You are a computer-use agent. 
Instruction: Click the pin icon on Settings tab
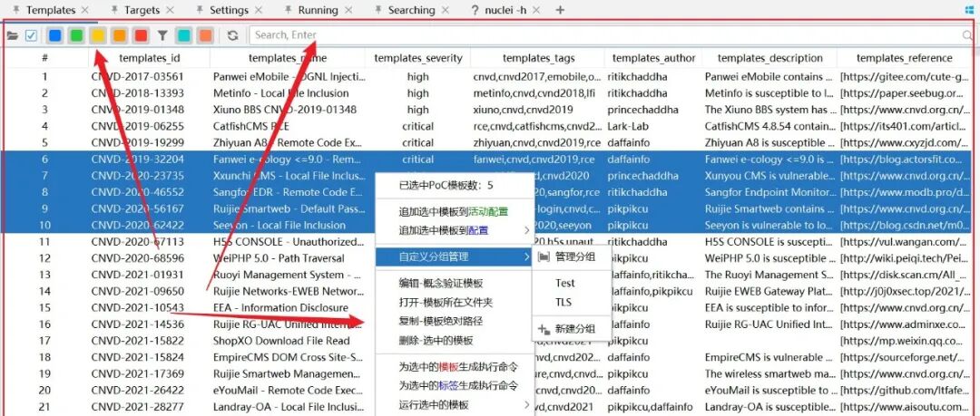(200, 10)
